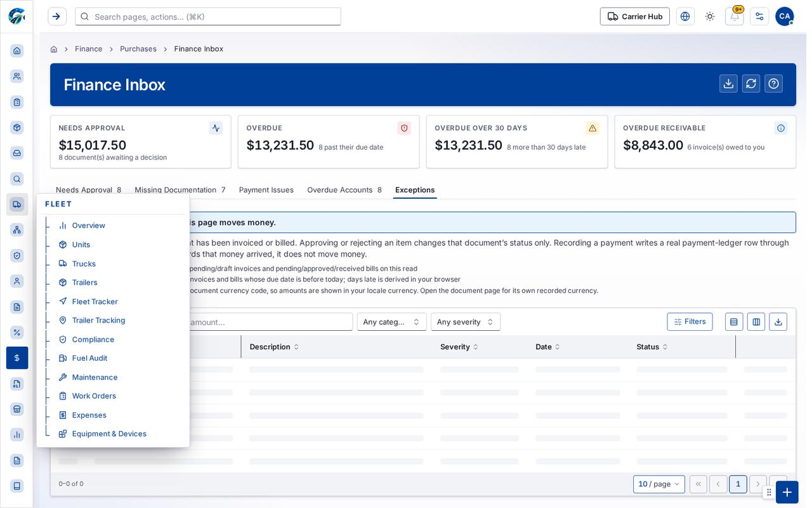Click the Search pages, actions field
The image size is (812, 508).
point(208,17)
